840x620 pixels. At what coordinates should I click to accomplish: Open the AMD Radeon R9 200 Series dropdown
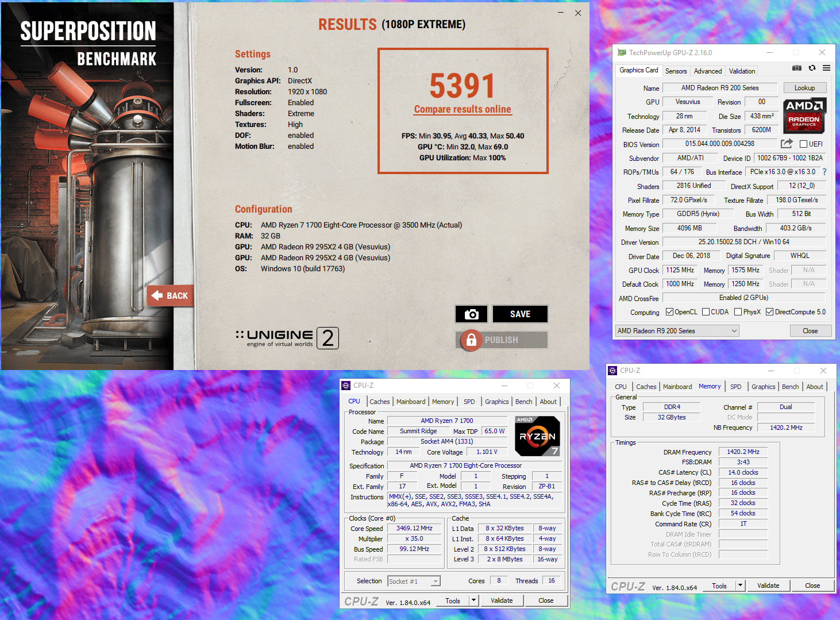(x=677, y=331)
